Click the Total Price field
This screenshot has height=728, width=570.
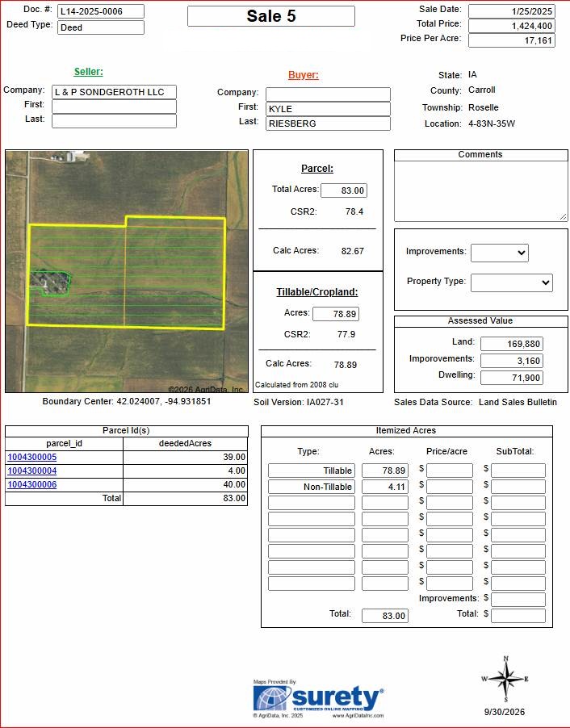[512, 26]
